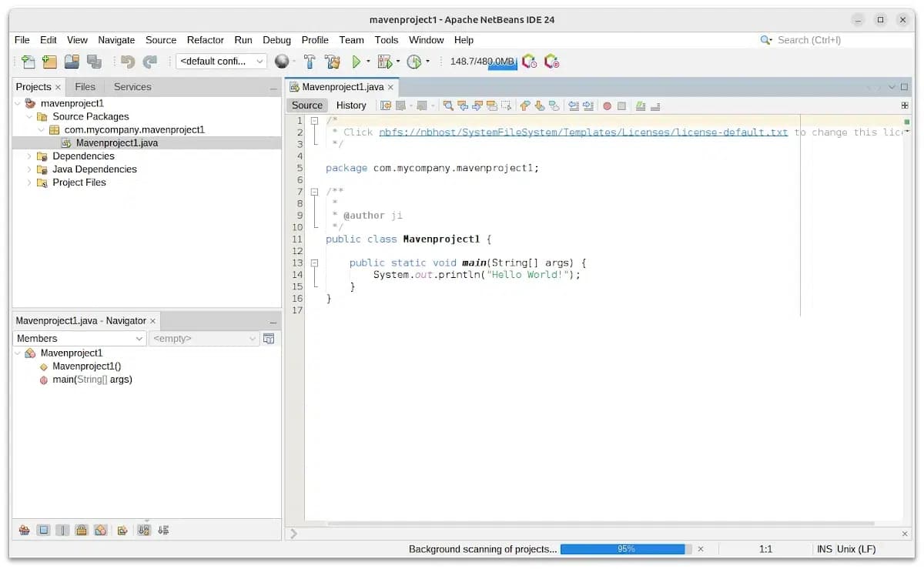Screen dimensions: 924x569
Task: Switch to the Services tab
Action: click(x=132, y=87)
